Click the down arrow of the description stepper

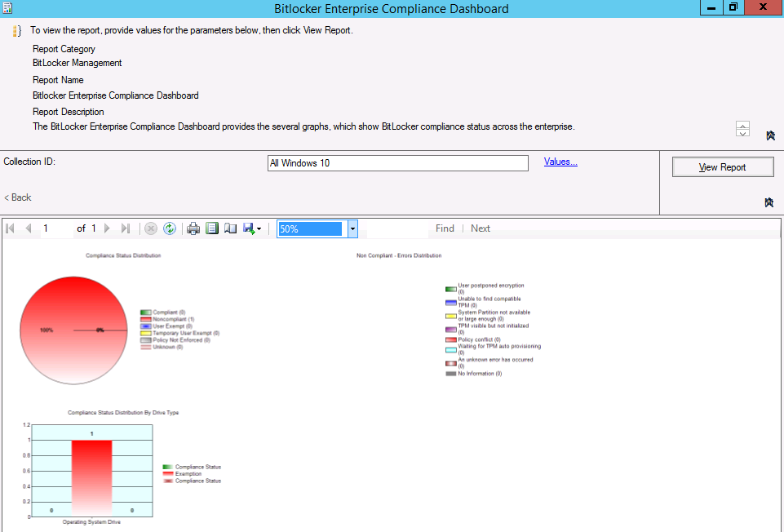pos(742,133)
